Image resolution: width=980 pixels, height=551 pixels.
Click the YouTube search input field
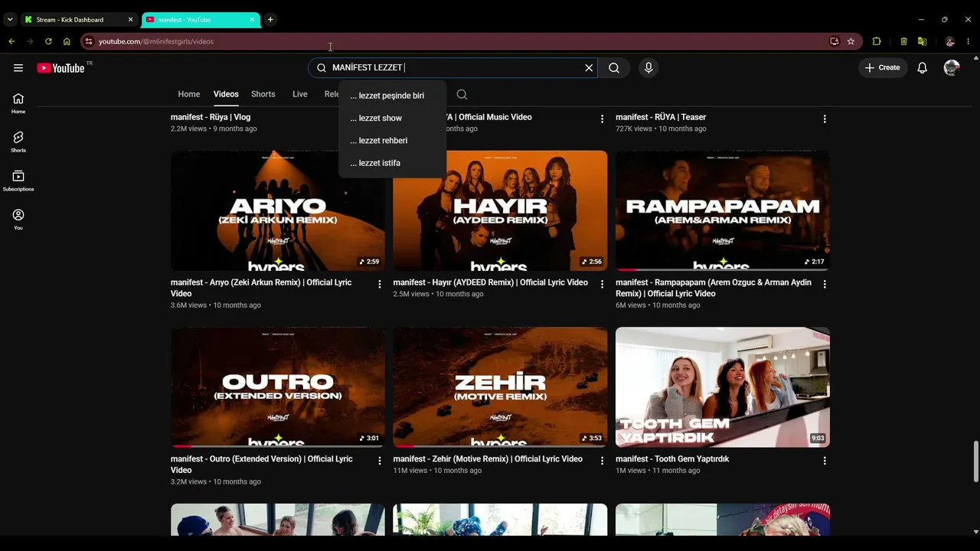tap(452, 68)
